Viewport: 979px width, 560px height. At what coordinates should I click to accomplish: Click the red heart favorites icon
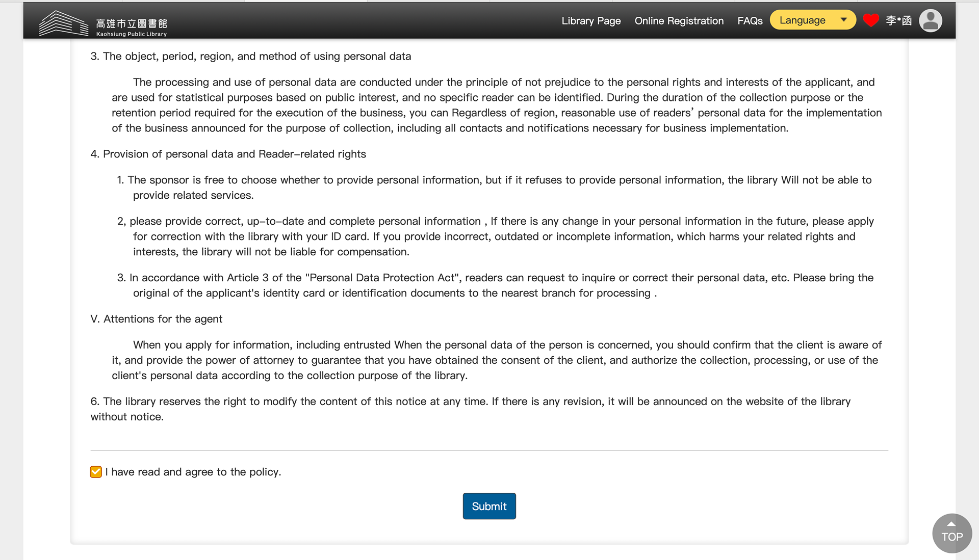click(871, 20)
